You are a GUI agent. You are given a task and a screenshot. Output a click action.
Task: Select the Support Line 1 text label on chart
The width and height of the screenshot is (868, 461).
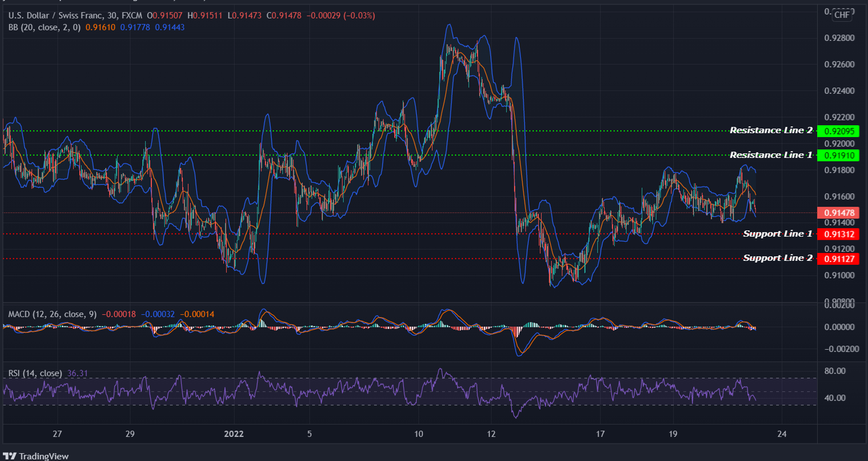(777, 234)
